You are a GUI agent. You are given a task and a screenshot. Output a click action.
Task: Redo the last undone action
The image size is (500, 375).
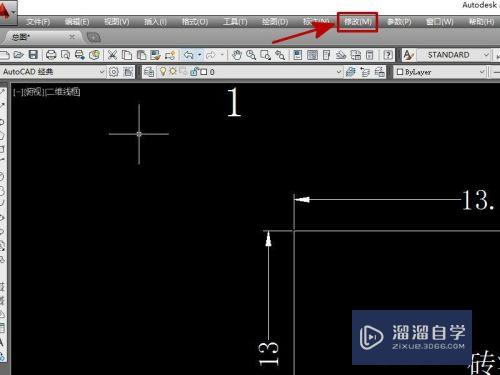(211, 55)
